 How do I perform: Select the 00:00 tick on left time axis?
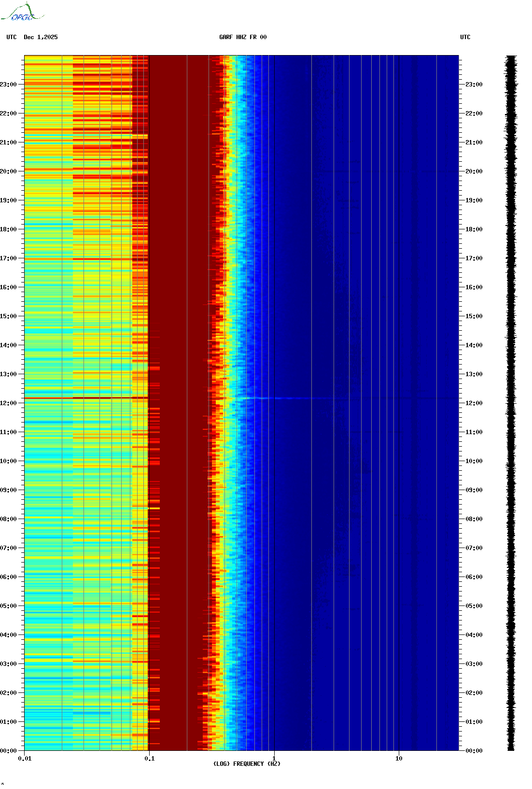9,751
